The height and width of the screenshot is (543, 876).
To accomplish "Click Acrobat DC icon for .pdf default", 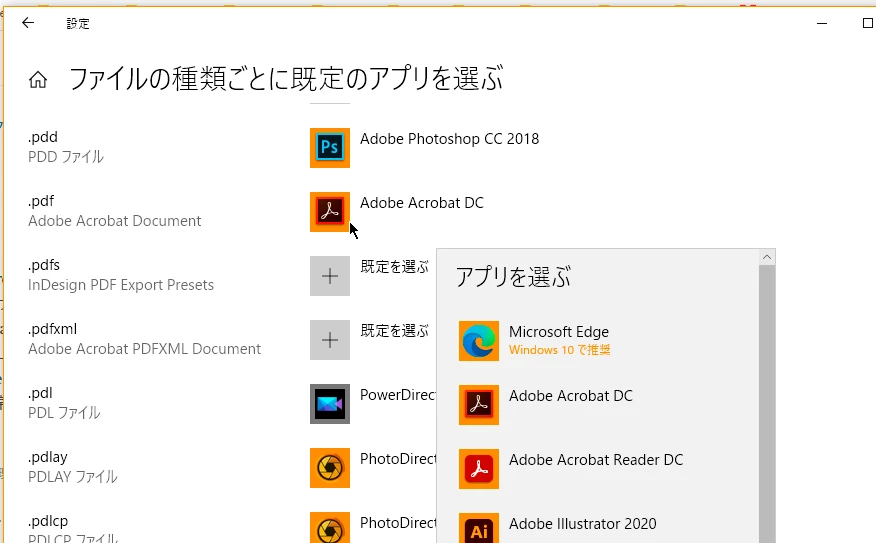I will tap(330, 212).
